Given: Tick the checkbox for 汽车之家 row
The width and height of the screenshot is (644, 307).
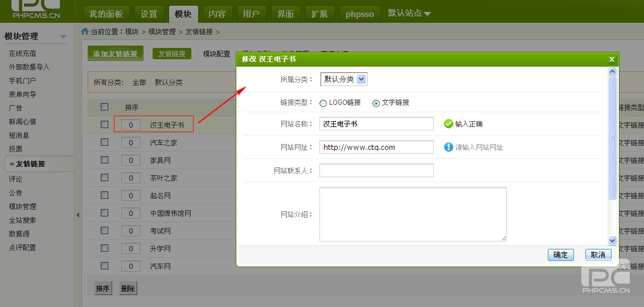Looking at the screenshot, I should coord(104,142).
